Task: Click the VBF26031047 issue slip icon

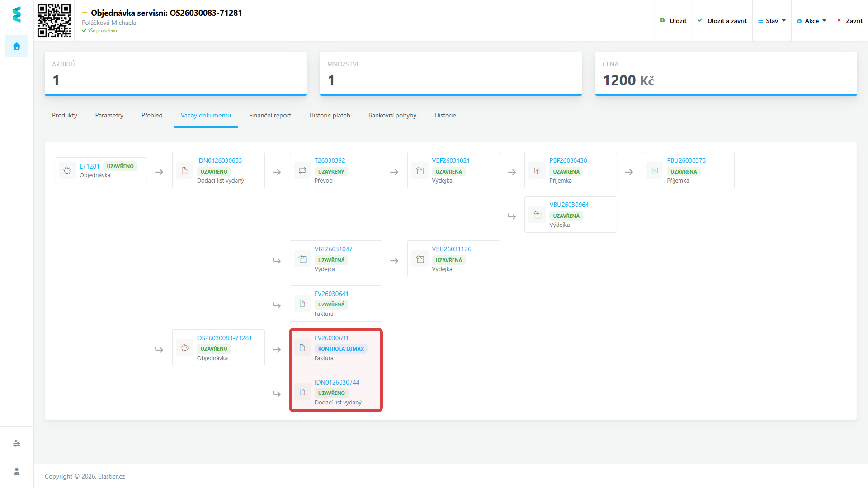Action: (302, 259)
